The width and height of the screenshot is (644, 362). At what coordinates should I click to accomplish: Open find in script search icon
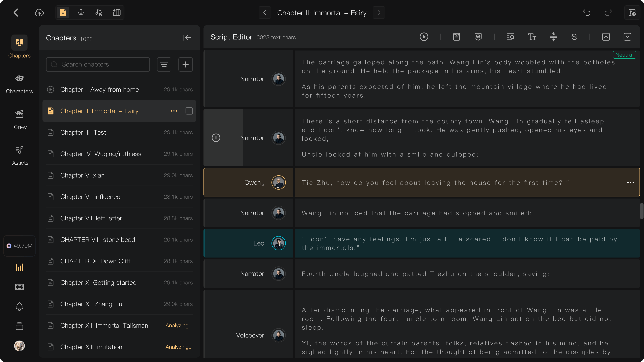tap(511, 37)
